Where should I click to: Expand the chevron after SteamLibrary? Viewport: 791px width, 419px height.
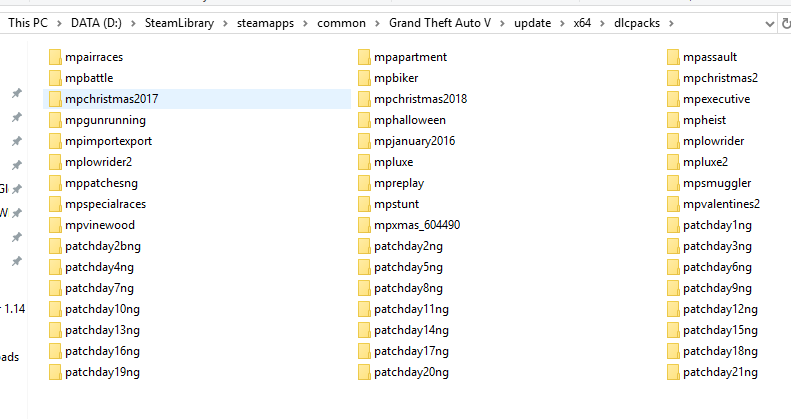[225, 23]
